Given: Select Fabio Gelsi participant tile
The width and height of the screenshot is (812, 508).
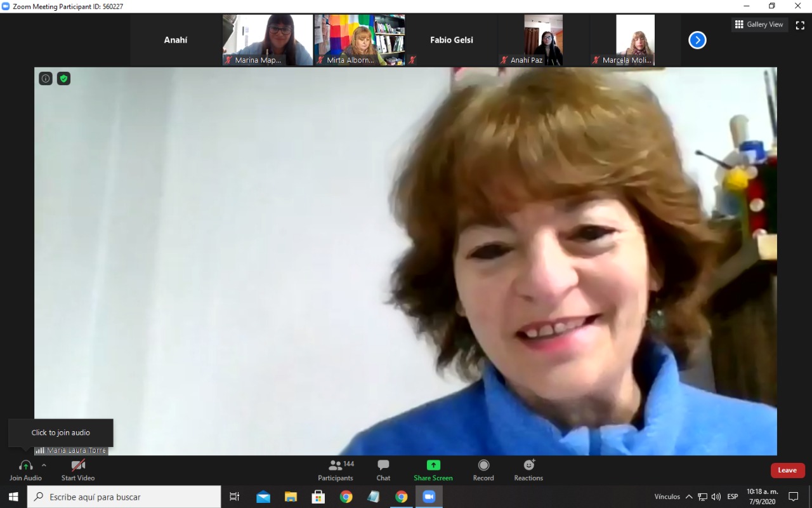Looking at the screenshot, I should [x=451, y=40].
